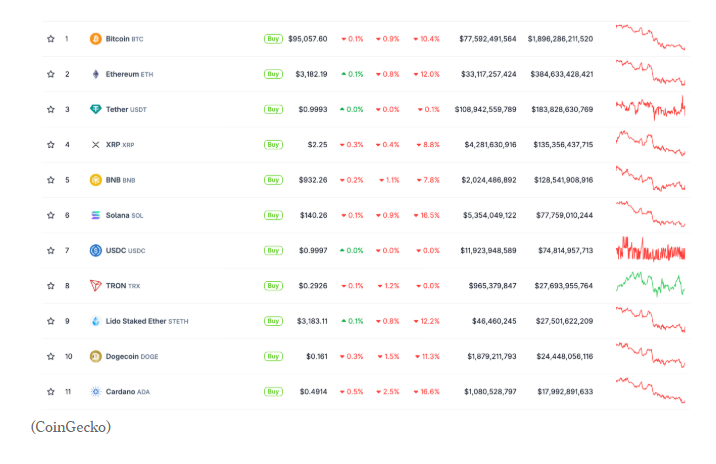This screenshot has width=716, height=464.
Task: Click the Bitcoin coin logo icon
Action: coord(96,39)
